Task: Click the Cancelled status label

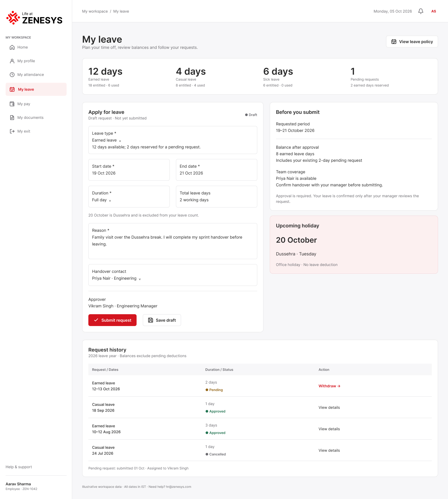Action: click(216, 454)
